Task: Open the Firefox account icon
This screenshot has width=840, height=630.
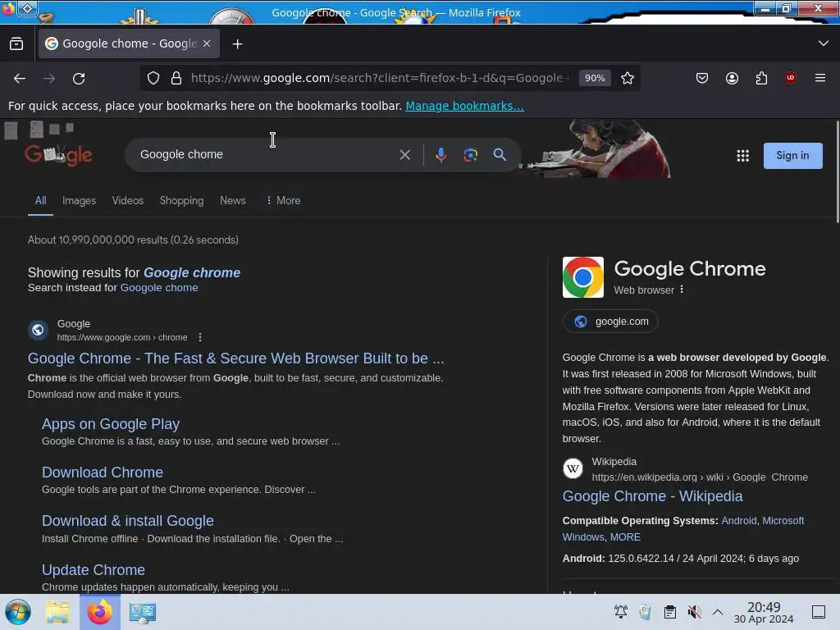Action: pos(732,78)
